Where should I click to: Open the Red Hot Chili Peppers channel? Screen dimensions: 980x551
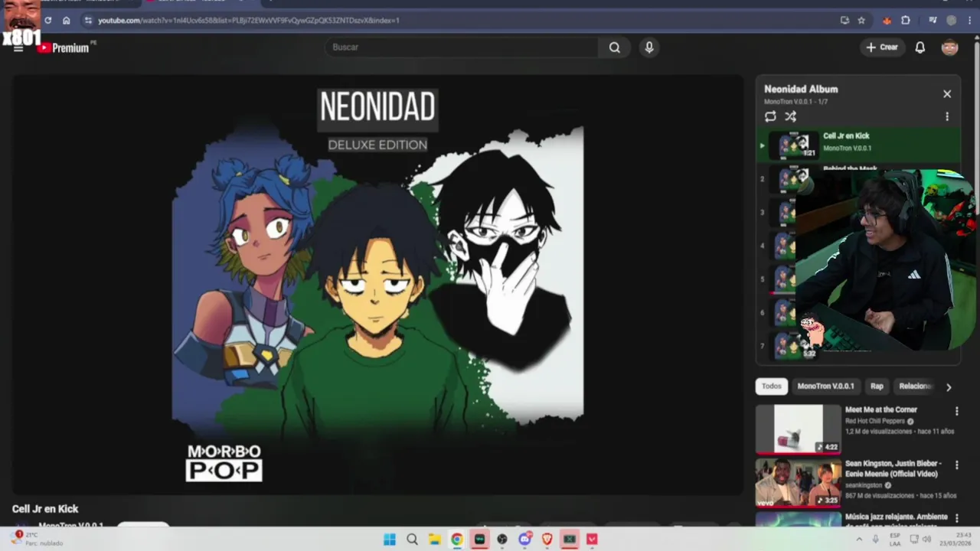pyautogui.click(x=874, y=422)
